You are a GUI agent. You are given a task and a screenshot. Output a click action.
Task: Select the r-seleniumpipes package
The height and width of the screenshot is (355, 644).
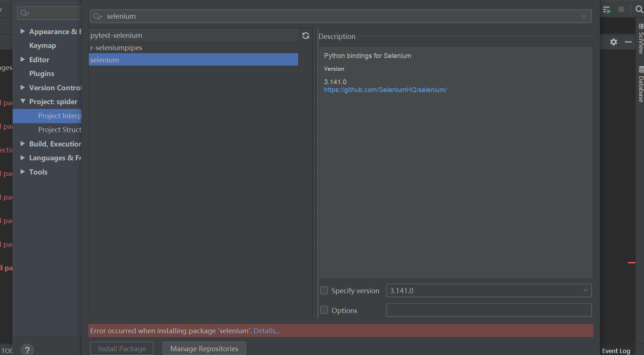point(193,48)
